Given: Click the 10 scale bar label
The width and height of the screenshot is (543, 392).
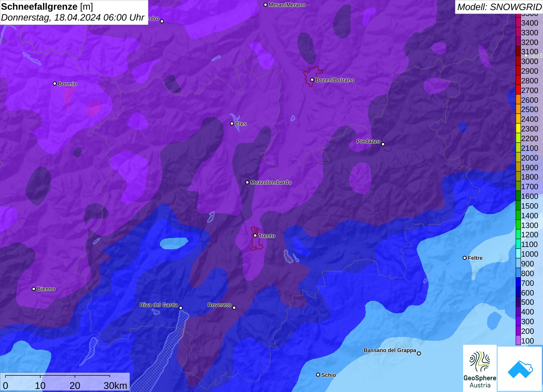Looking at the screenshot, I should pos(40,385).
